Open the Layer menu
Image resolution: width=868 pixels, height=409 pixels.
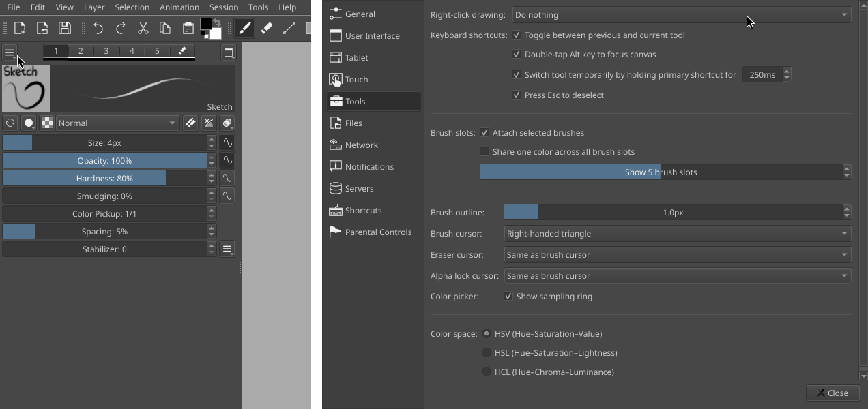(94, 7)
